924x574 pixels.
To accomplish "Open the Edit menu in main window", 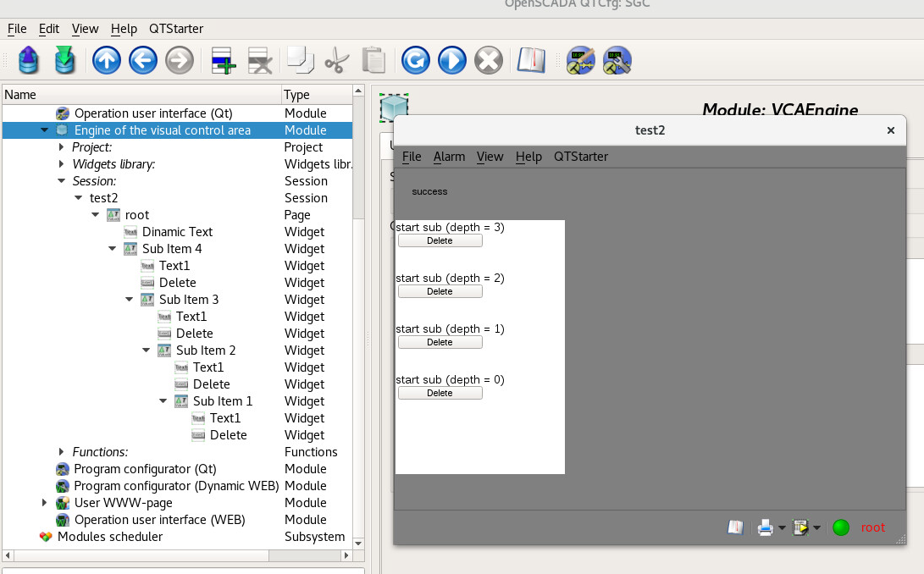I will 49,29.
